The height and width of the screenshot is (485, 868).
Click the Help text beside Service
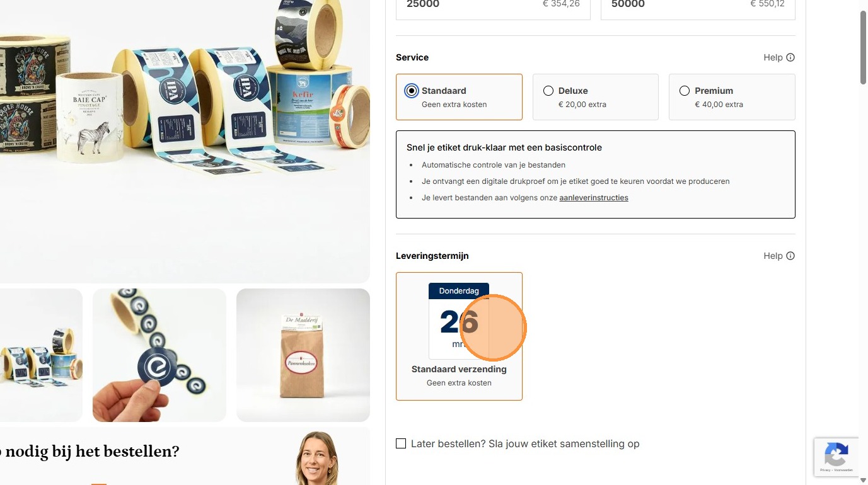773,57
